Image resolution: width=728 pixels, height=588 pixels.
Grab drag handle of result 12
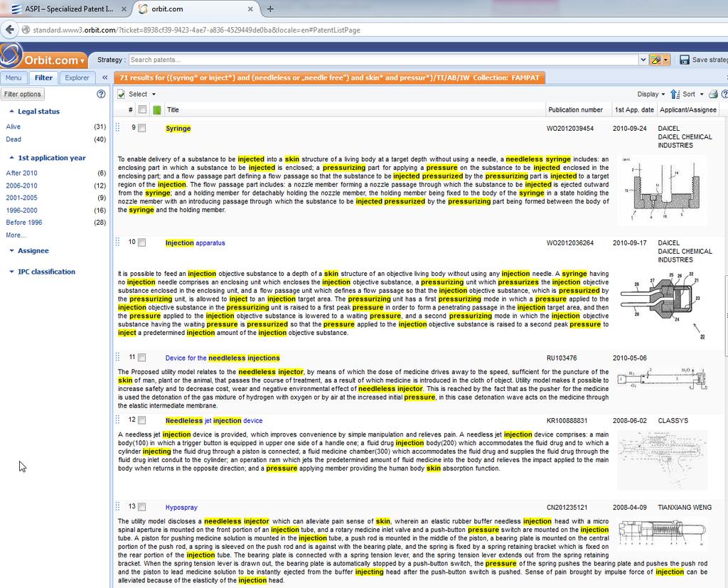coord(117,419)
